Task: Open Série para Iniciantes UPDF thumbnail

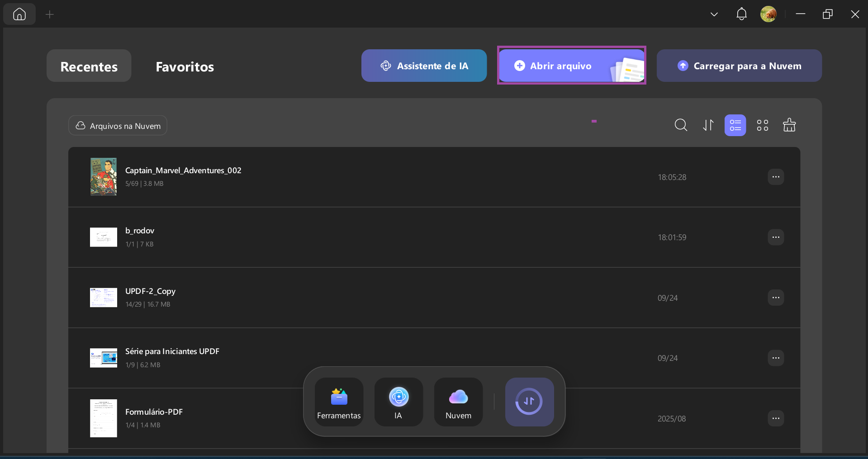Action: pos(104,358)
